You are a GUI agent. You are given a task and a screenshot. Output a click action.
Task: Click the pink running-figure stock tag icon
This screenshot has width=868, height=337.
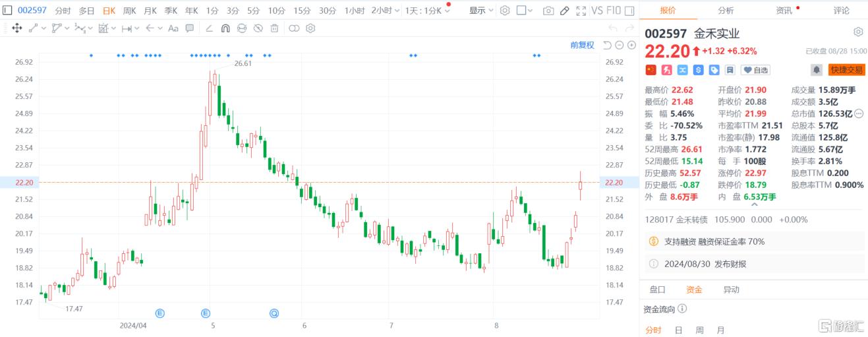[666, 70]
